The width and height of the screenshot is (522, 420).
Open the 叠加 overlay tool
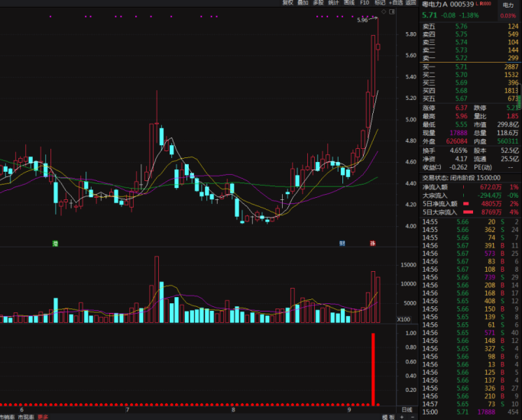(303, 3)
